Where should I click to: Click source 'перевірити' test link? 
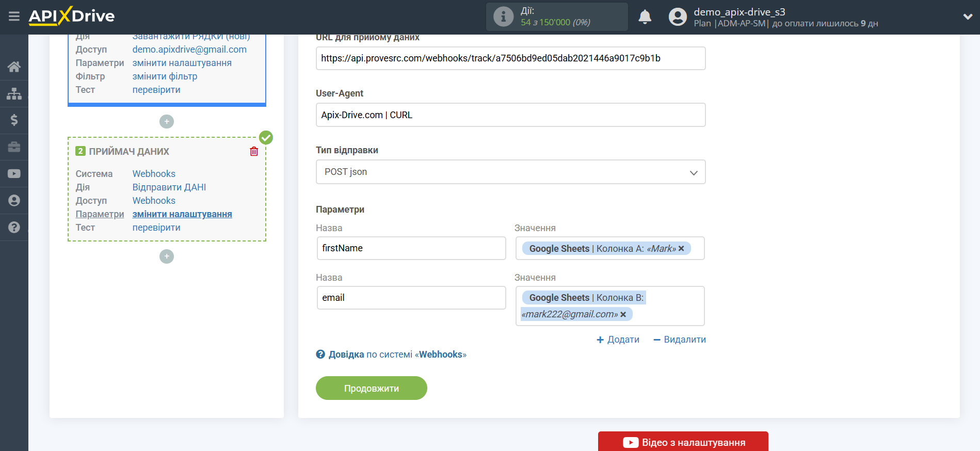click(156, 90)
